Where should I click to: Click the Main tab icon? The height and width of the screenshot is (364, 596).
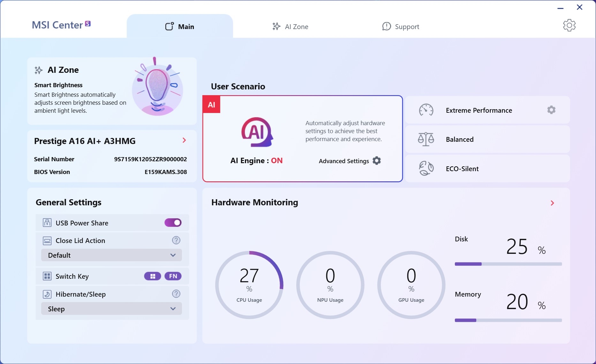(170, 27)
